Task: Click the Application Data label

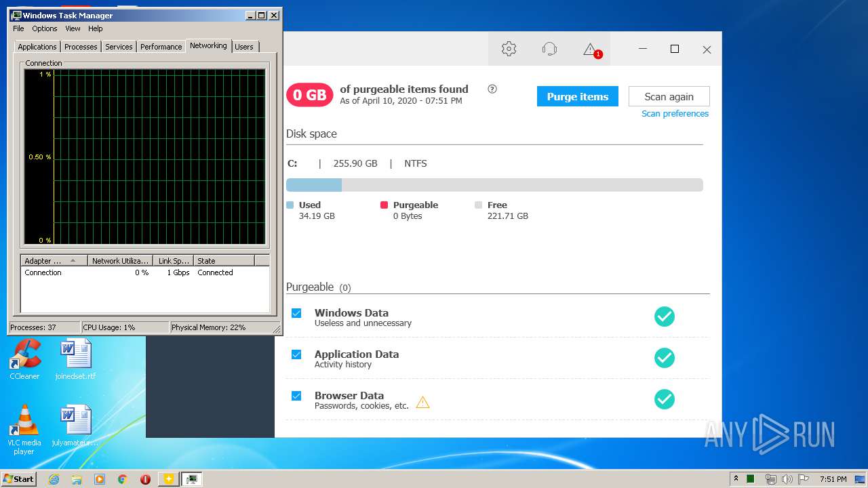Action: pos(357,354)
